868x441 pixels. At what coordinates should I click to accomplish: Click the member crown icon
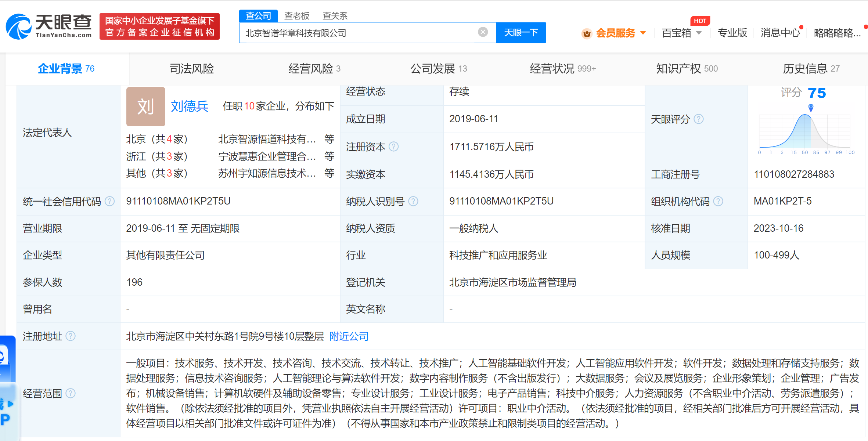(587, 33)
